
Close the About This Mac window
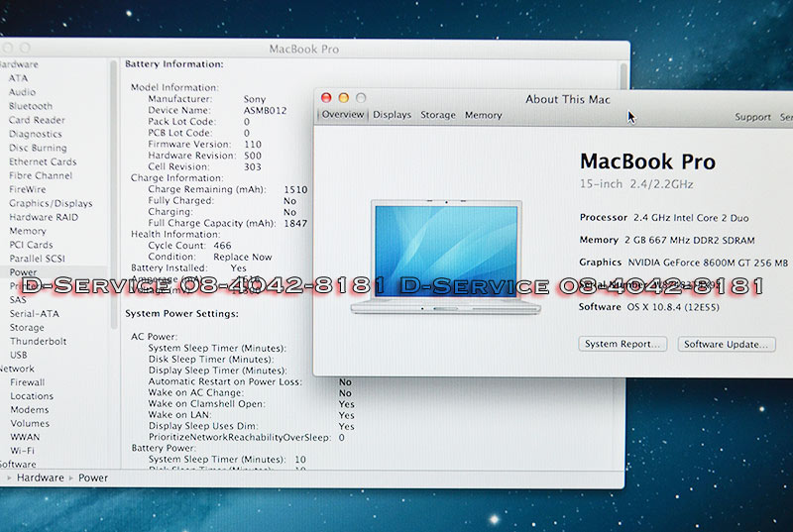click(x=326, y=97)
